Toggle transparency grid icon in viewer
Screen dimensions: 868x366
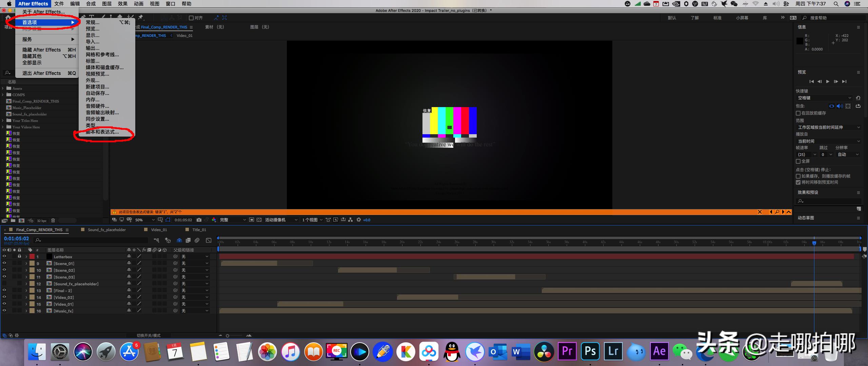click(259, 220)
